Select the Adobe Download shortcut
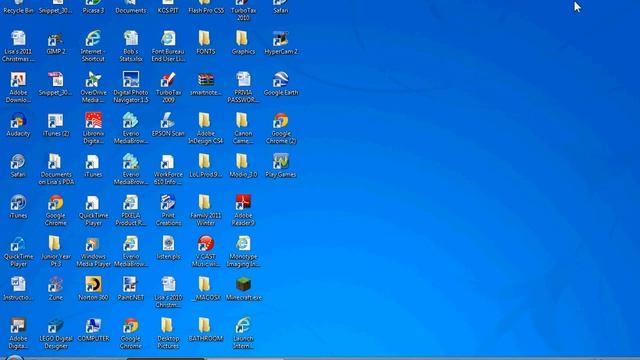This screenshot has height=360, width=640. [18, 87]
